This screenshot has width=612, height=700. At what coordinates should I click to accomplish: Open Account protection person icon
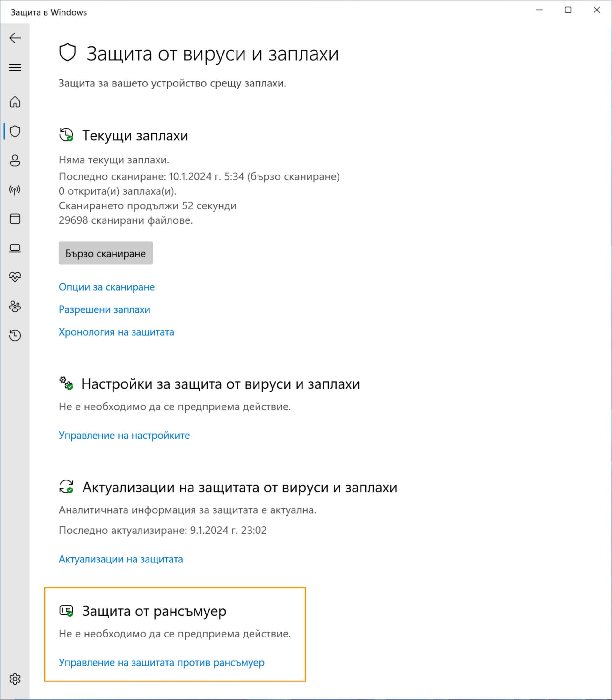(15, 160)
